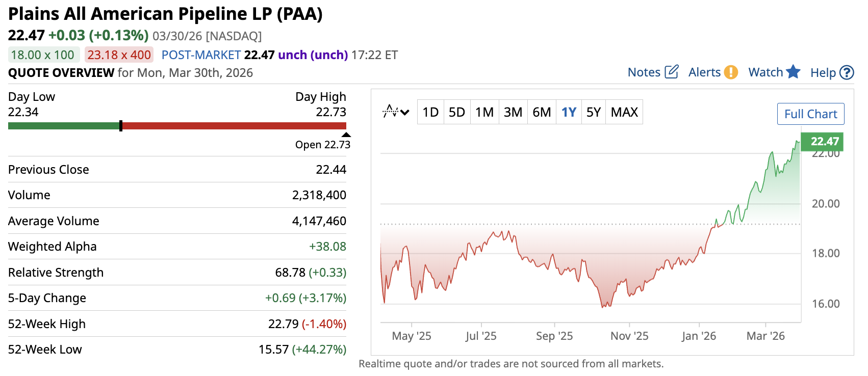Click the Notes link
This screenshot has width=868, height=376.
point(644,72)
